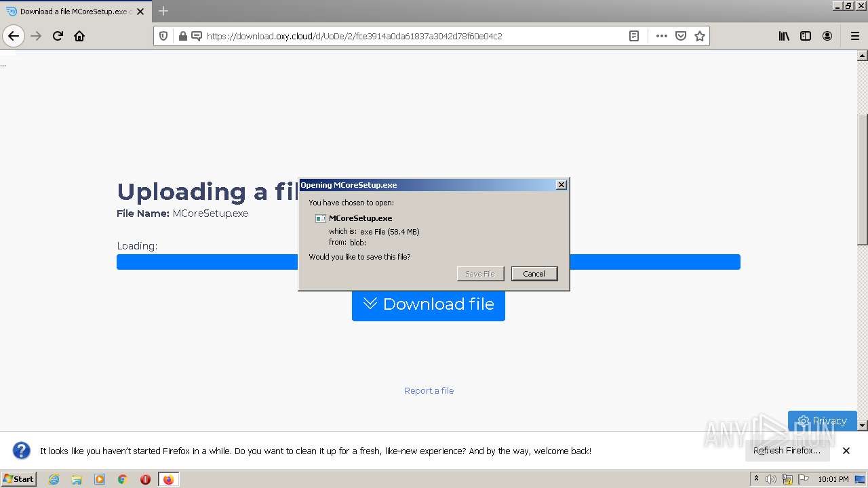Click the scrollbar down arrow

tap(863, 426)
